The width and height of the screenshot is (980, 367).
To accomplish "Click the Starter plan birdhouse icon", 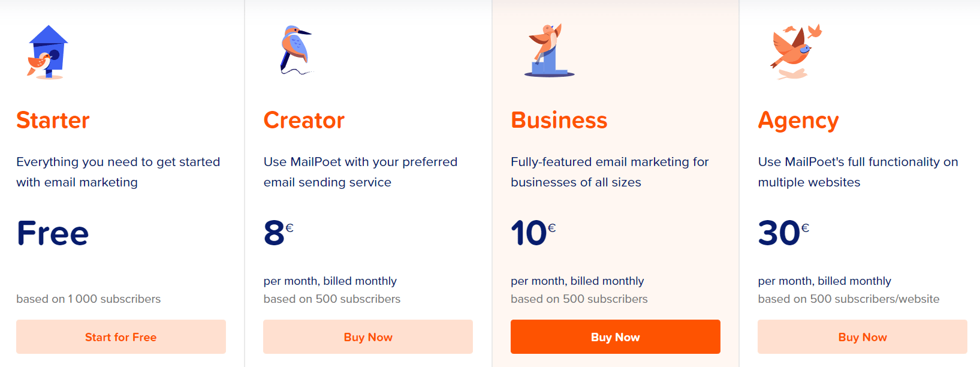I will point(48,52).
